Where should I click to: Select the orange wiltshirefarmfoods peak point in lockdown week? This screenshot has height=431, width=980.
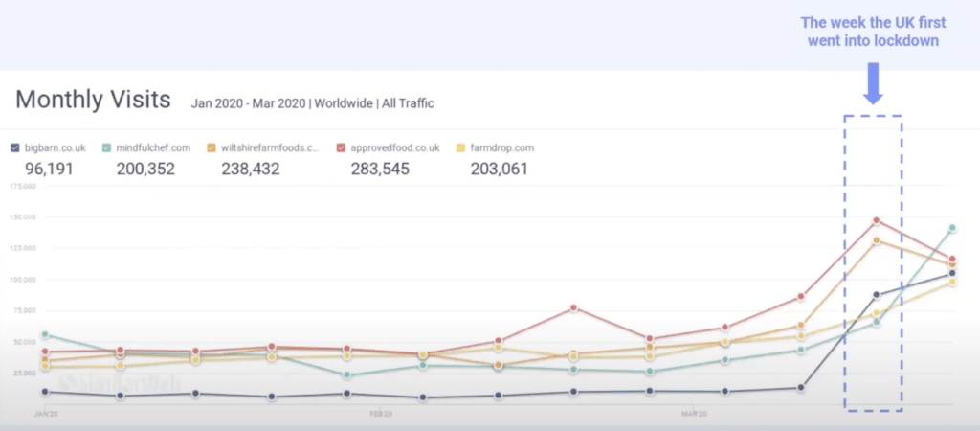[875, 240]
